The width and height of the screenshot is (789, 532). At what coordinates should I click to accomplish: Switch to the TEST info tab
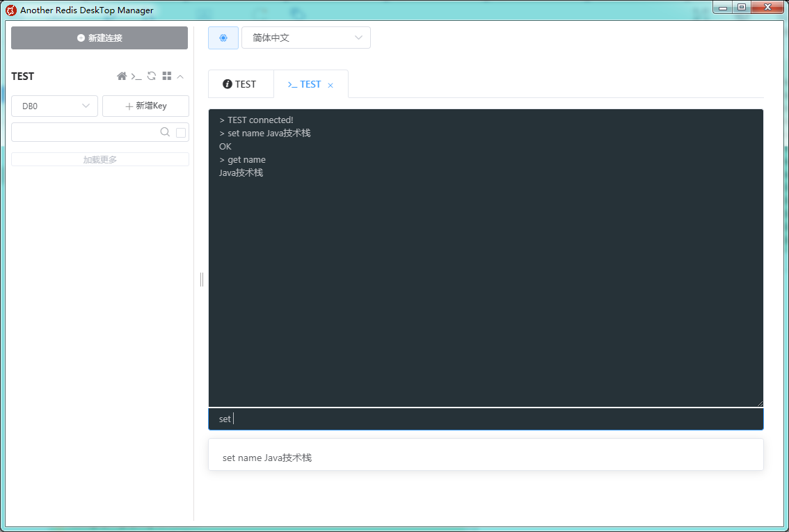pyautogui.click(x=240, y=84)
